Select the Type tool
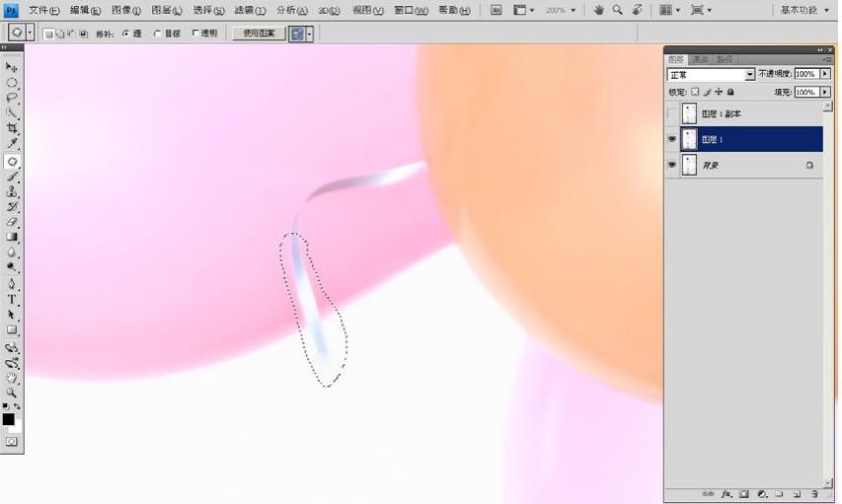The height and width of the screenshot is (504, 842). [11, 300]
